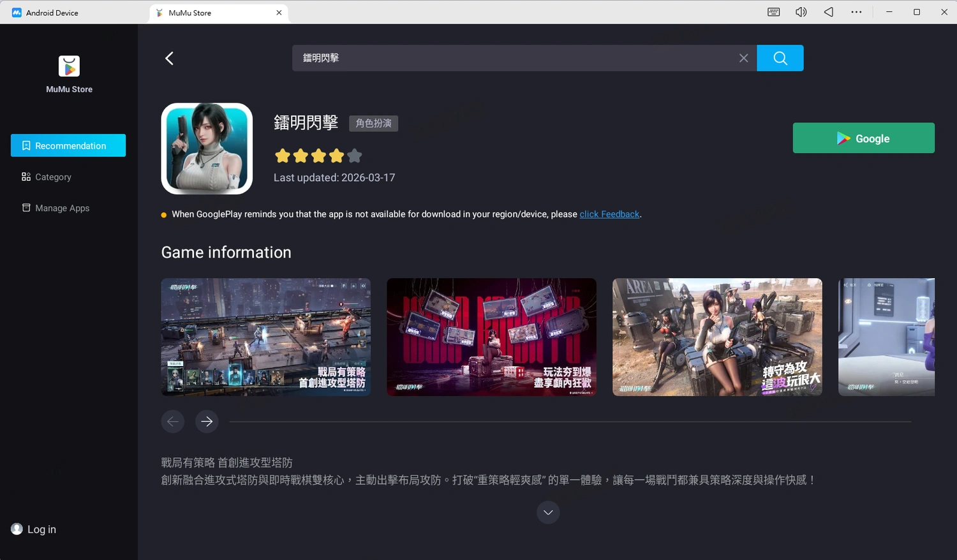This screenshot has height=560, width=957.
Task: Click the green Google download button
Action: click(x=863, y=138)
